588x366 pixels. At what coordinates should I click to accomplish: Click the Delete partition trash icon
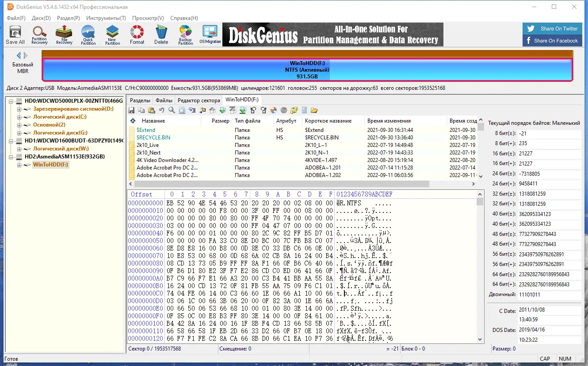(161, 35)
